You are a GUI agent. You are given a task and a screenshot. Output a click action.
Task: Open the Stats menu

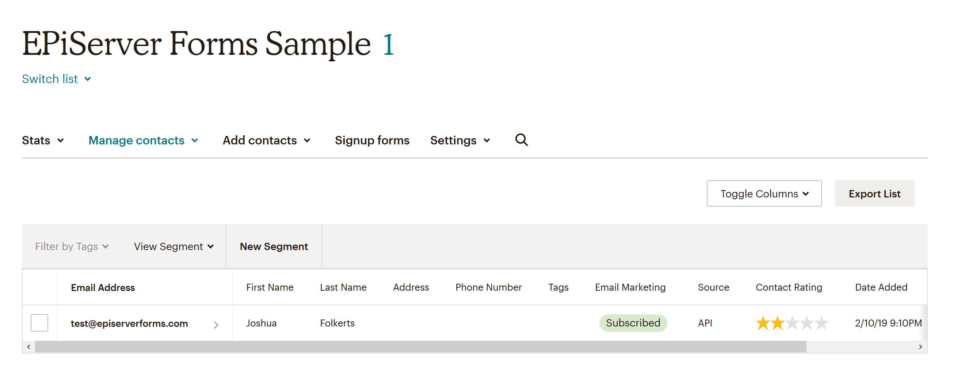coord(43,140)
